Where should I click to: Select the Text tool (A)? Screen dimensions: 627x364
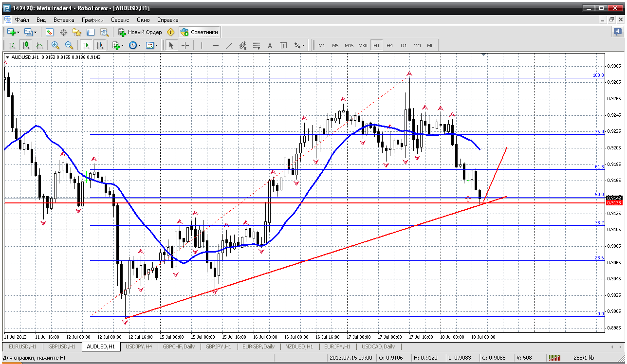pos(270,45)
